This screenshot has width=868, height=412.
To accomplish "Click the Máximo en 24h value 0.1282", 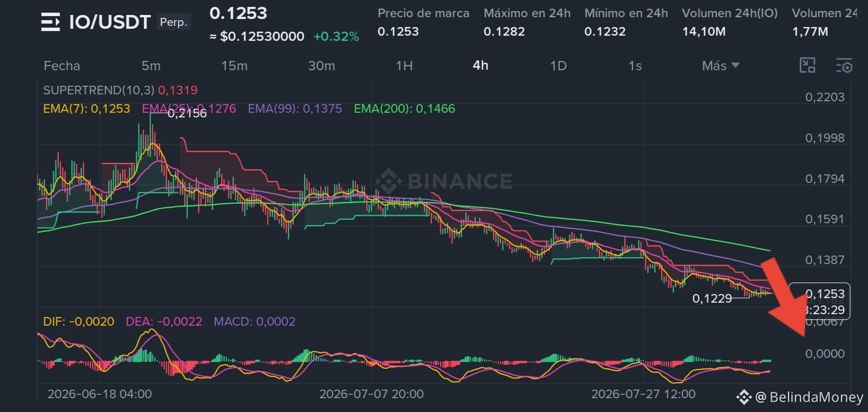I will [x=505, y=32].
